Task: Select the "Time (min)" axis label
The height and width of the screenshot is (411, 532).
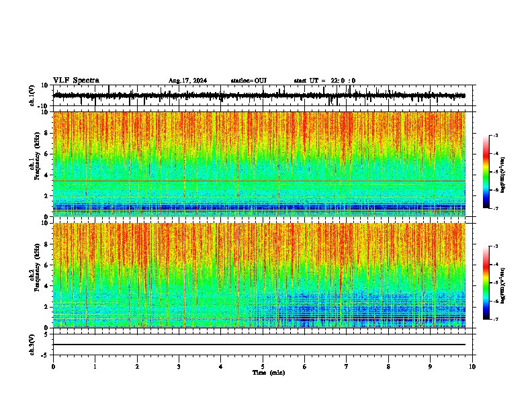Action: pyautogui.click(x=269, y=373)
